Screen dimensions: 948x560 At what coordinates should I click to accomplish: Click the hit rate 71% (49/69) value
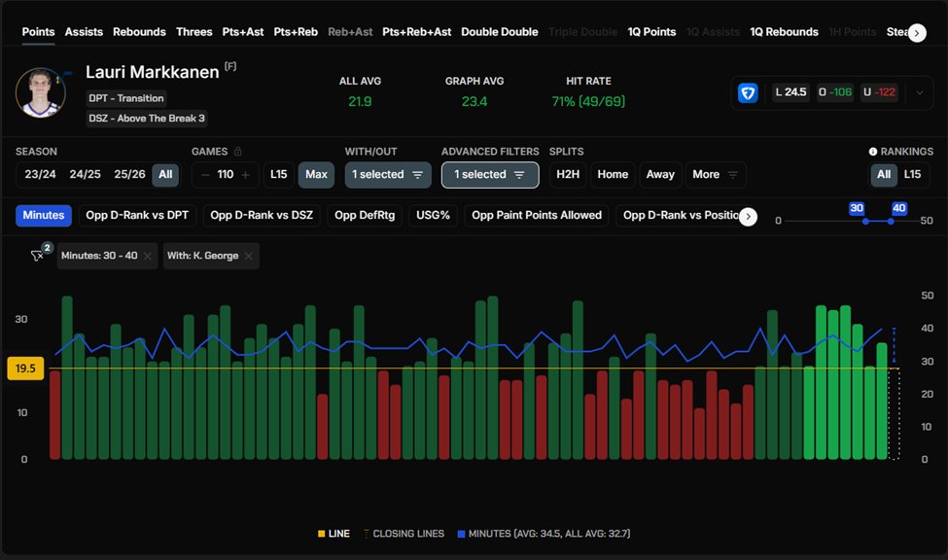point(588,102)
